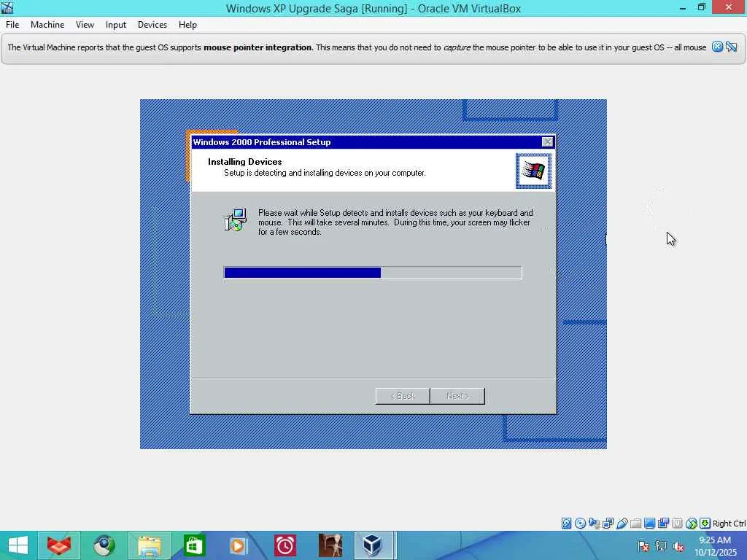Open network status in system tray
Viewport: 747px width, 560px height.
661,547
